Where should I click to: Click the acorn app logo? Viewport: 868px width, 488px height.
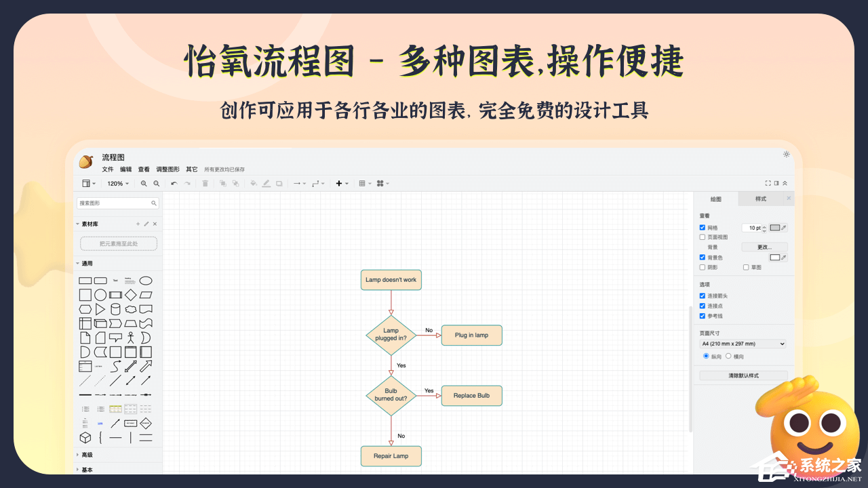click(x=86, y=162)
